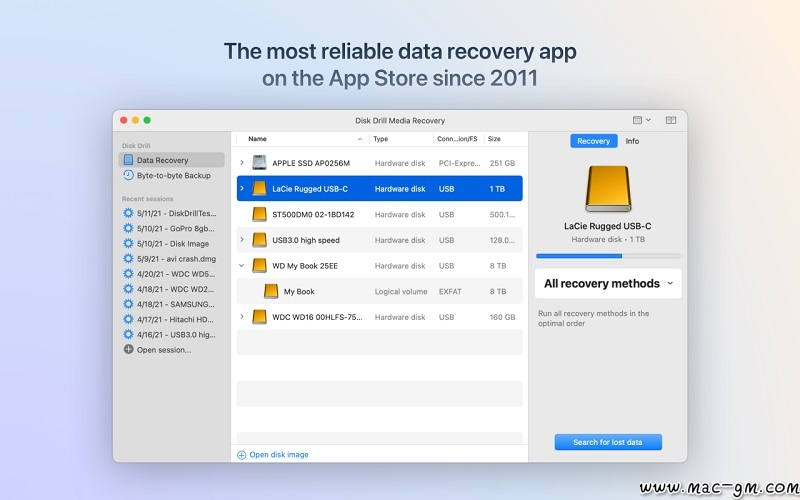The height and width of the screenshot is (500, 800).
Task: Click the plus icon beside Open session
Action: pos(128,349)
